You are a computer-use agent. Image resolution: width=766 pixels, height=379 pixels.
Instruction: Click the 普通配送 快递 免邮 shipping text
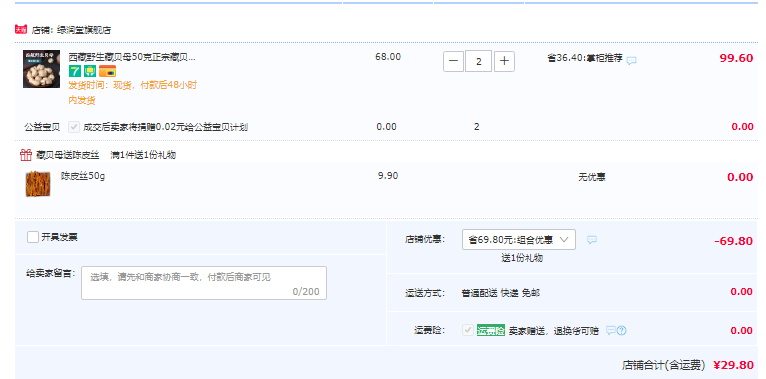[501, 293]
